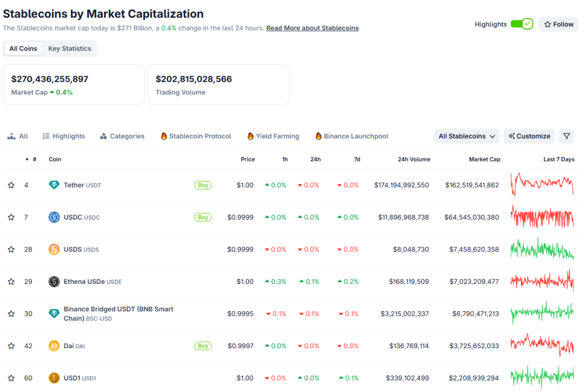Image resolution: width=583 pixels, height=392 pixels.
Task: Click the USD1 coin logo icon
Action: point(54,378)
